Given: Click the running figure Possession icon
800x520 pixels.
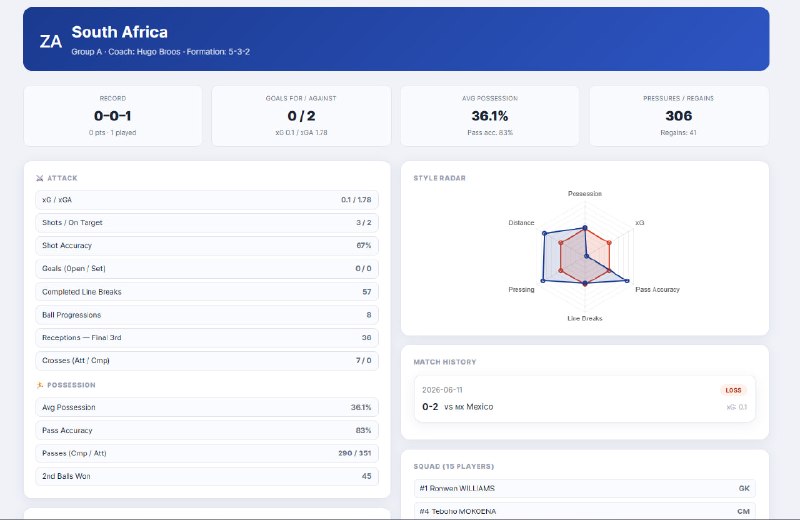Looking at the screenshot, I should point(40,385).
